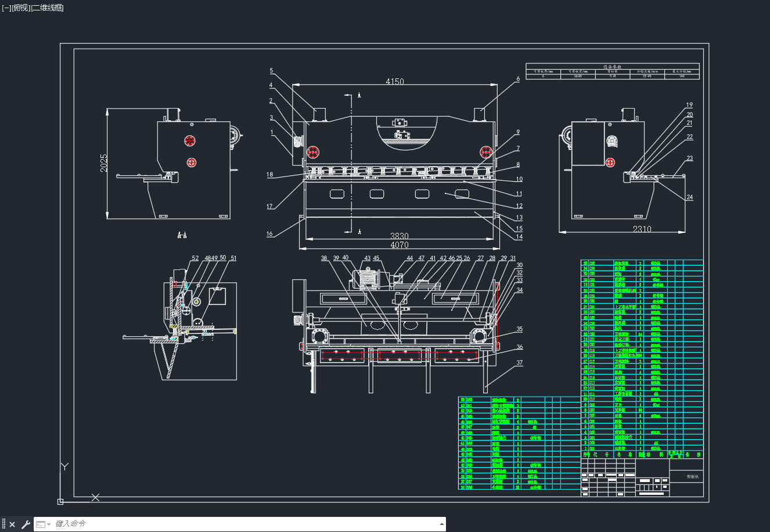Image resolution: width=770 pixels, height=532 pixels.
Task: Expand command history arrow at input right end
Action: click(441, 524)
